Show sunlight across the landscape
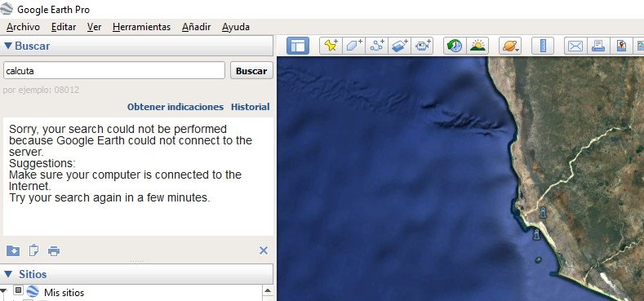The width and height of the screenshot is (644, 301). click(x=477, y=46)
